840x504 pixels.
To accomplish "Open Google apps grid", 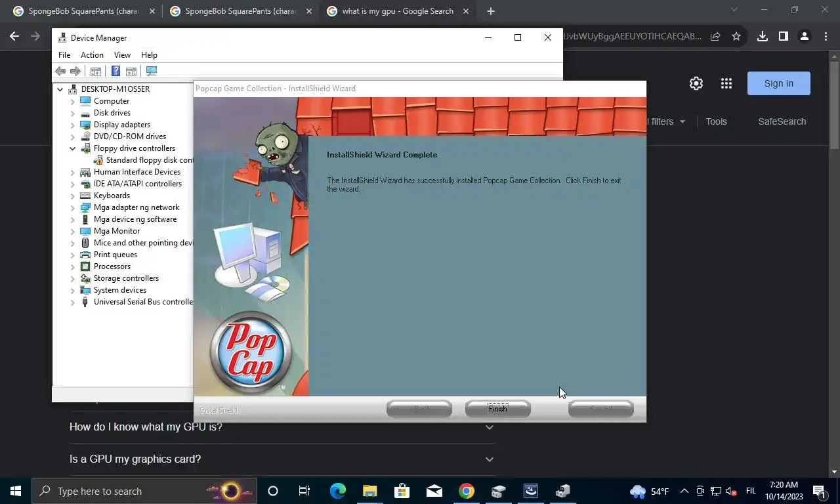I will tap(726, 83).
